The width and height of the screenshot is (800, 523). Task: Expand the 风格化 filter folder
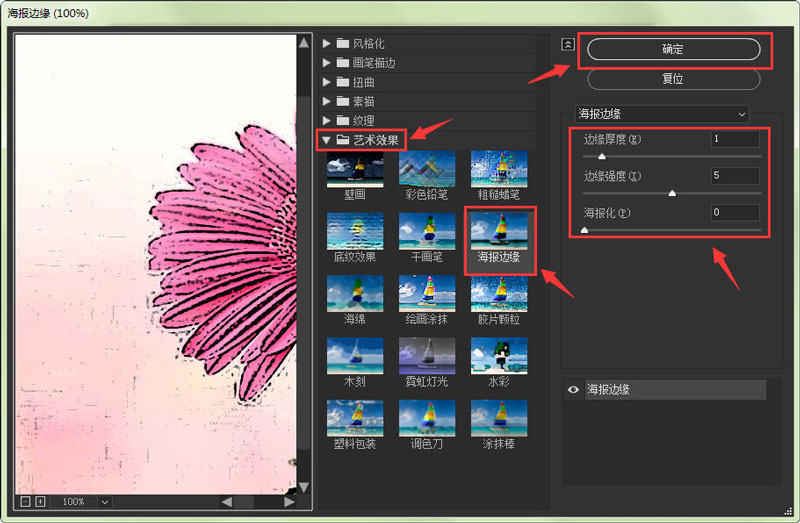(x=327, y=44)
